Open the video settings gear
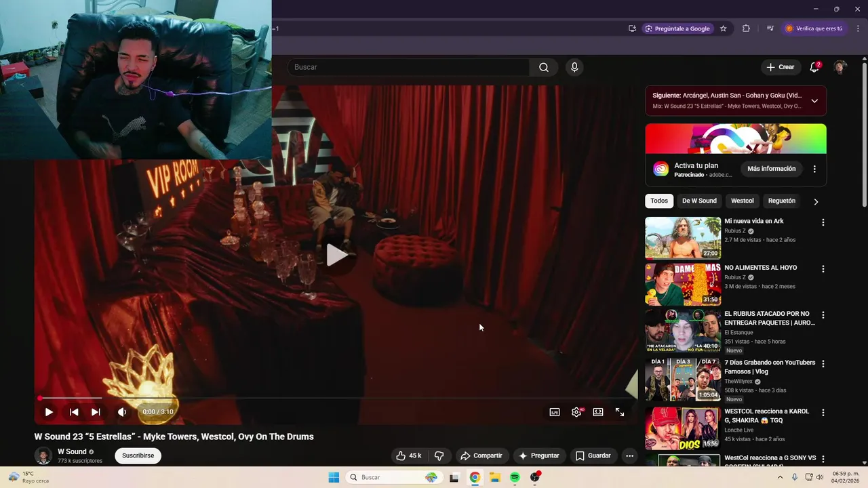 pos(576,411)
